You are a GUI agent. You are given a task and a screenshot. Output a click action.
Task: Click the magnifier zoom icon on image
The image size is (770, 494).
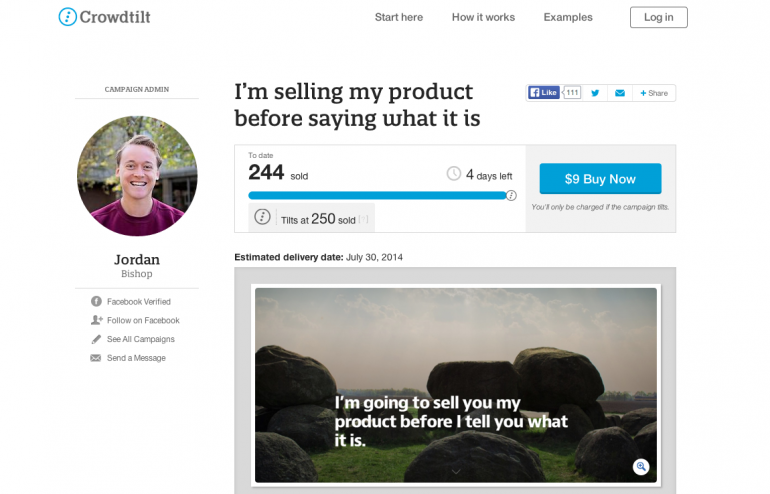(x=641, y=467)
